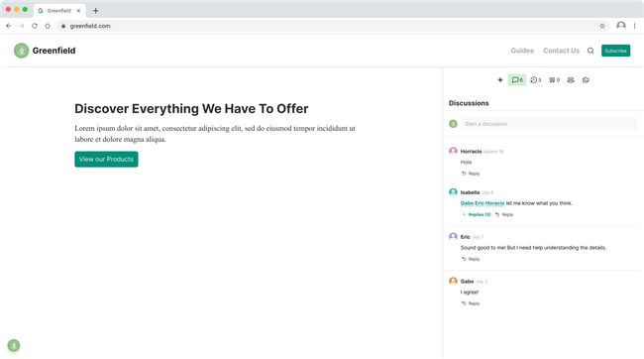Image resolution: width=644 pixels, height=359 pixels.
Task: Click the Discover Everything We Have To Offer heading
Action: 191,108
